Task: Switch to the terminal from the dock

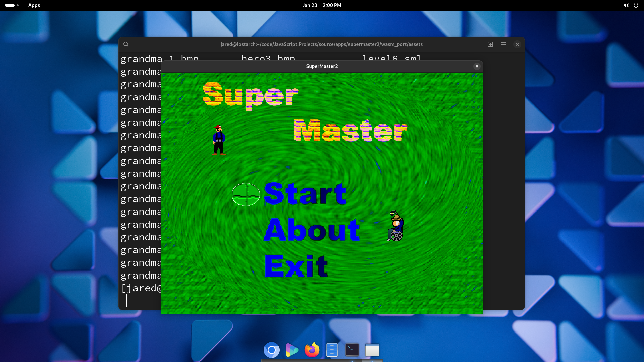Action: click(352, 350)
